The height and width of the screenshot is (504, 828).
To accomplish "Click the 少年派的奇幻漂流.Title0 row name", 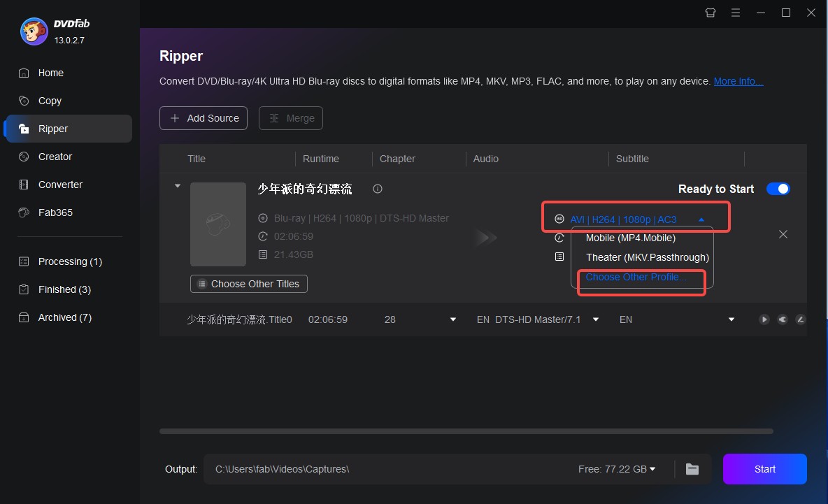I will (x=239, y=320).
